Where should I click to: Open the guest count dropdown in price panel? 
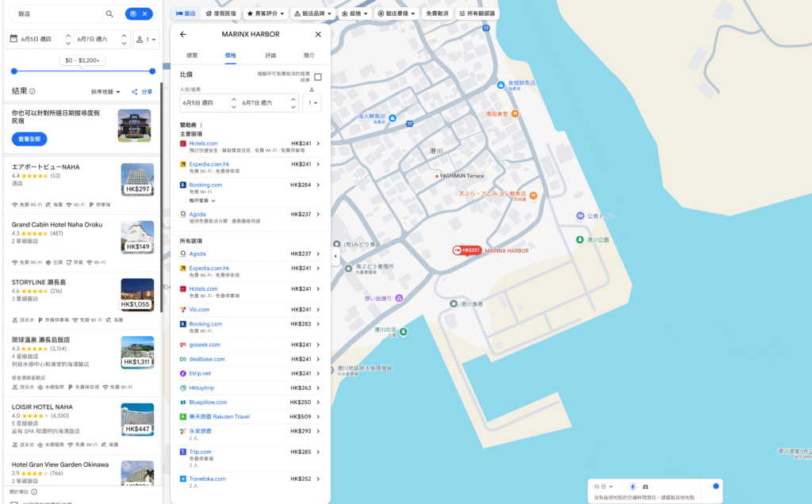(x=312, y=102)
